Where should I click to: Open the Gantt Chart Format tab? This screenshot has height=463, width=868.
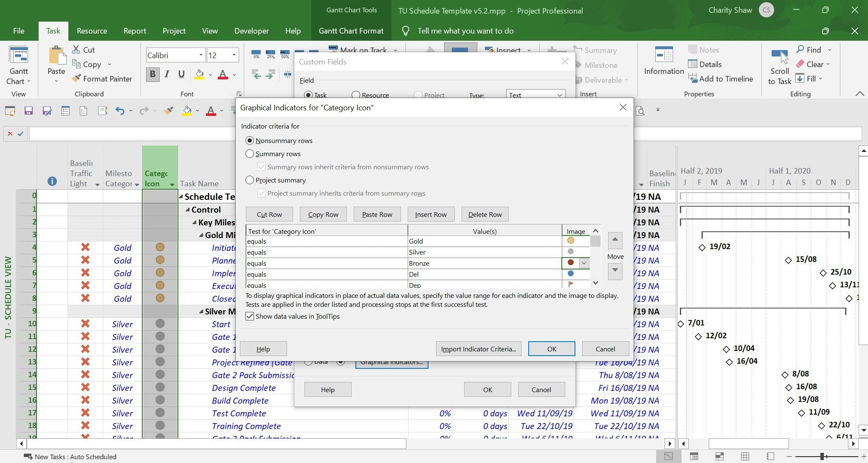tap(351, 31)
